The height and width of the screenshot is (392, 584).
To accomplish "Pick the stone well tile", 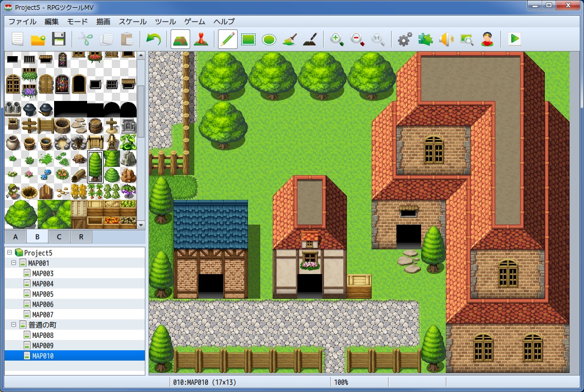I will click(x=62, y=126).
